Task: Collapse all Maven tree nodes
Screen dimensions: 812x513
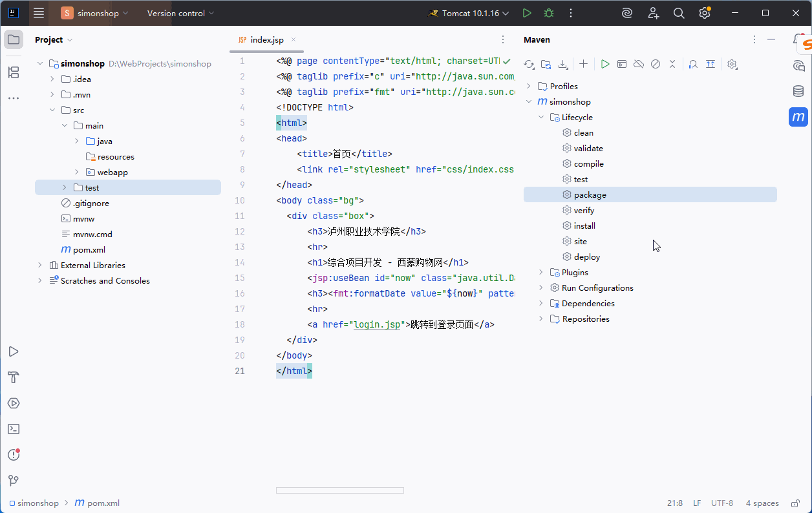Action: (672, 64)
